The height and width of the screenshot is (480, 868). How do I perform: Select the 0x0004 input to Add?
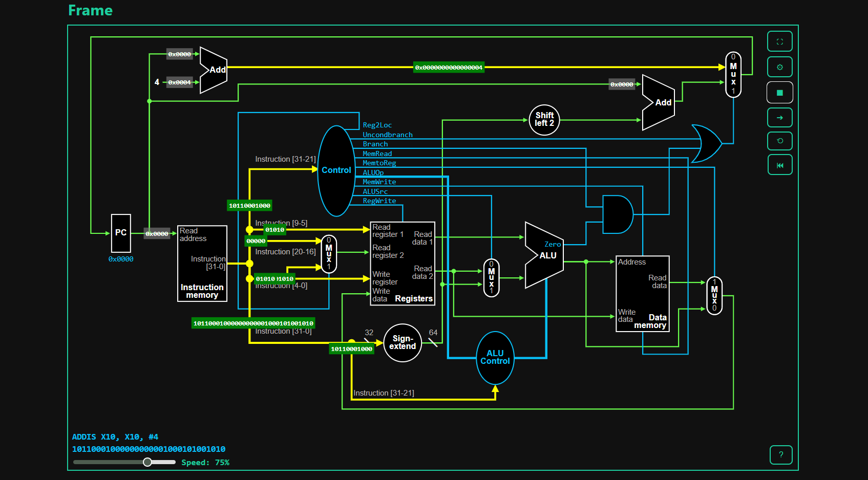click(x=179, y=82)
